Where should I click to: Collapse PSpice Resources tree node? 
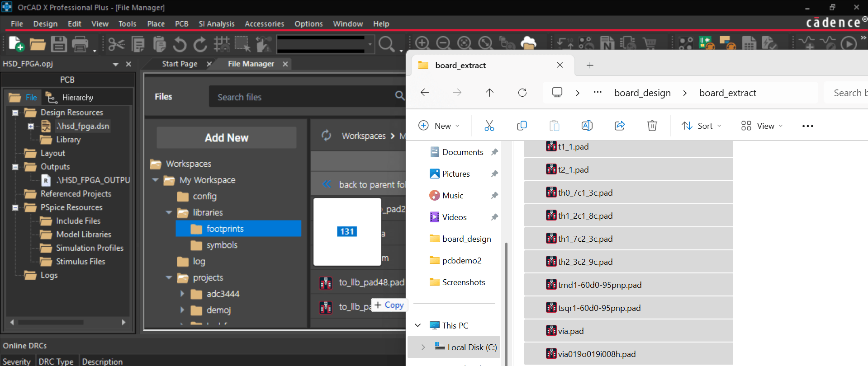(15, 207)
